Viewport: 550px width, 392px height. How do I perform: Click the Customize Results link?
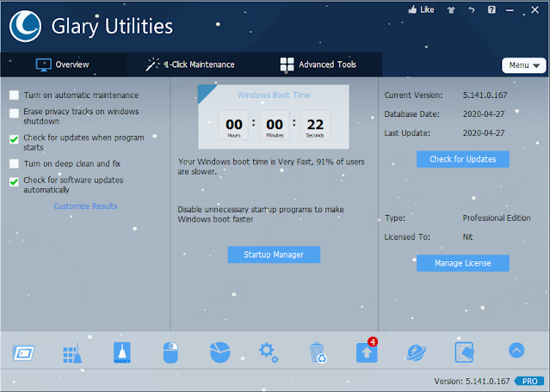(85, 206)
